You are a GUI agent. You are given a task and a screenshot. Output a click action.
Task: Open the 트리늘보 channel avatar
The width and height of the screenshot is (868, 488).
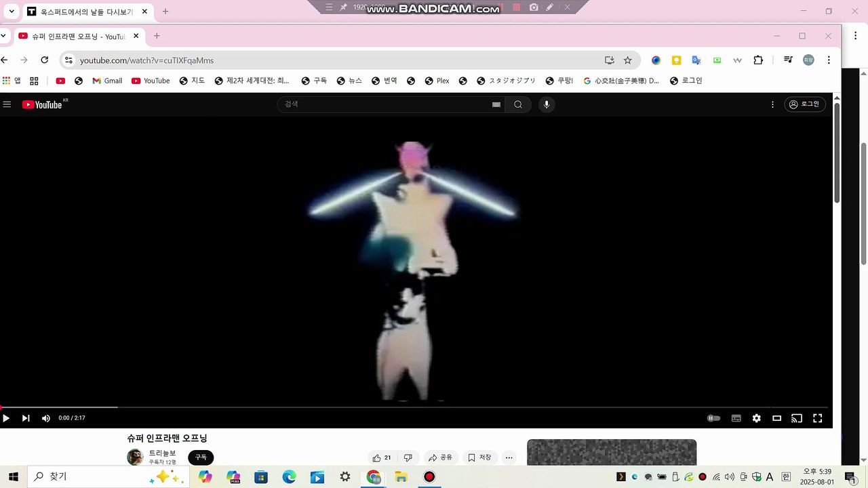pyautogui.click(x=136, y=457)
